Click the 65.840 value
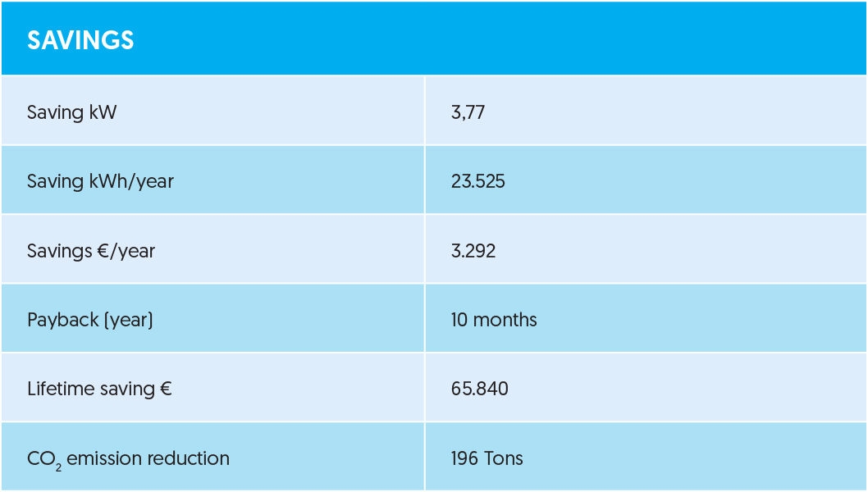This screenshot has width=868, height=492. click(x=479, y=388)
